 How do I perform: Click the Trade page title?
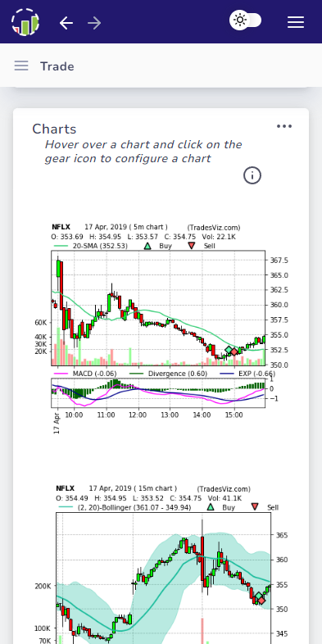(57, 66)
